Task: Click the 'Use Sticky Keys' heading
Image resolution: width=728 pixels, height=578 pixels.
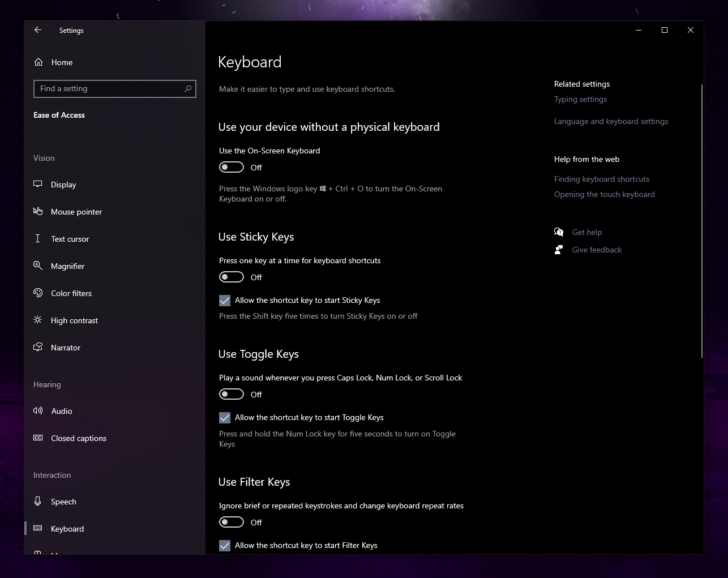Action: [256, 237]
